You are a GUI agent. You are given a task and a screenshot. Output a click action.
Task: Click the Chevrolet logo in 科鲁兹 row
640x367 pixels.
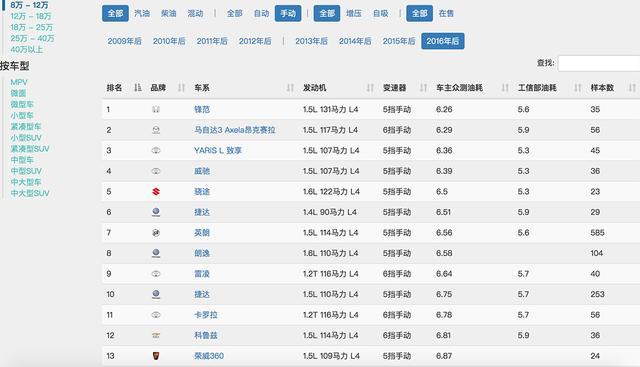coord(156,335)
